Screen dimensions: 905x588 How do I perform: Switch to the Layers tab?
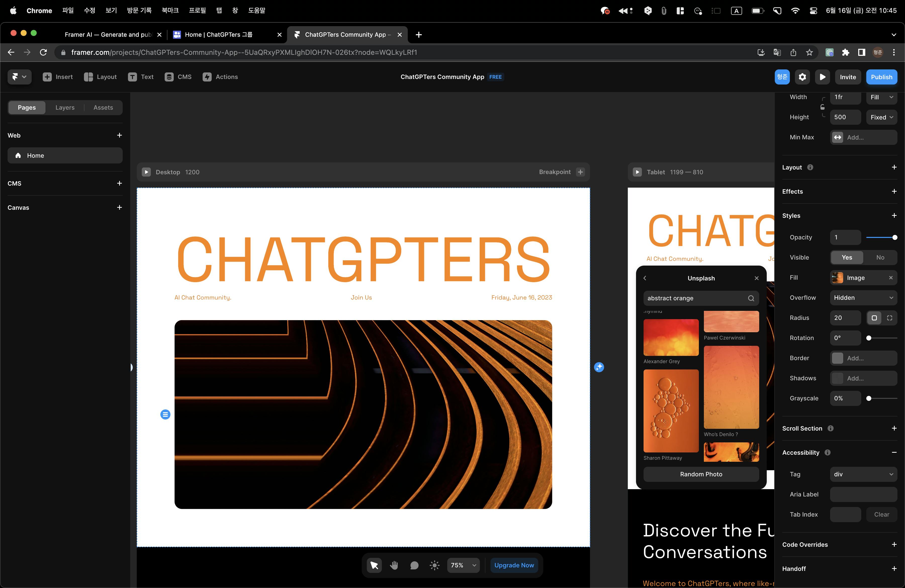point(65,108)
